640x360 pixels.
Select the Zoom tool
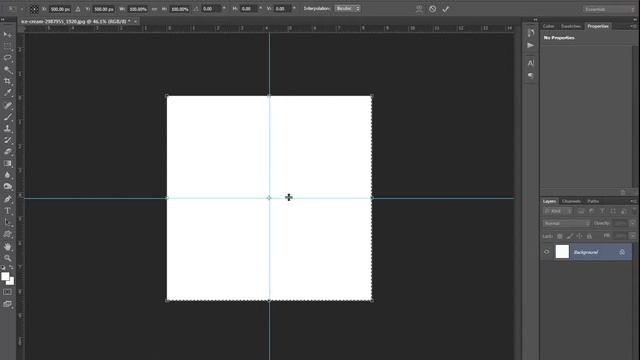[7, 258]
